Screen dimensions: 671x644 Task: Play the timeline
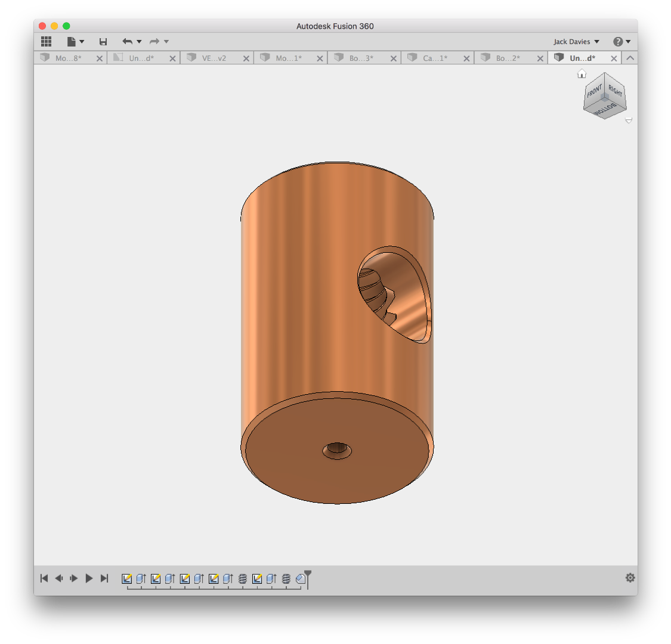(89, 578)
